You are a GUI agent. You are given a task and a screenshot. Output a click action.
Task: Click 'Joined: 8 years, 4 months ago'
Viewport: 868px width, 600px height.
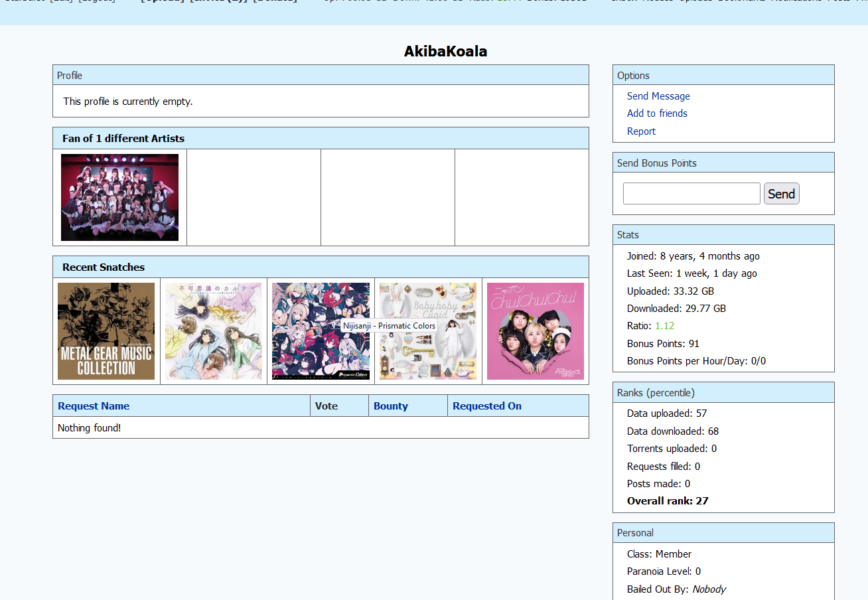click(693, 256)
